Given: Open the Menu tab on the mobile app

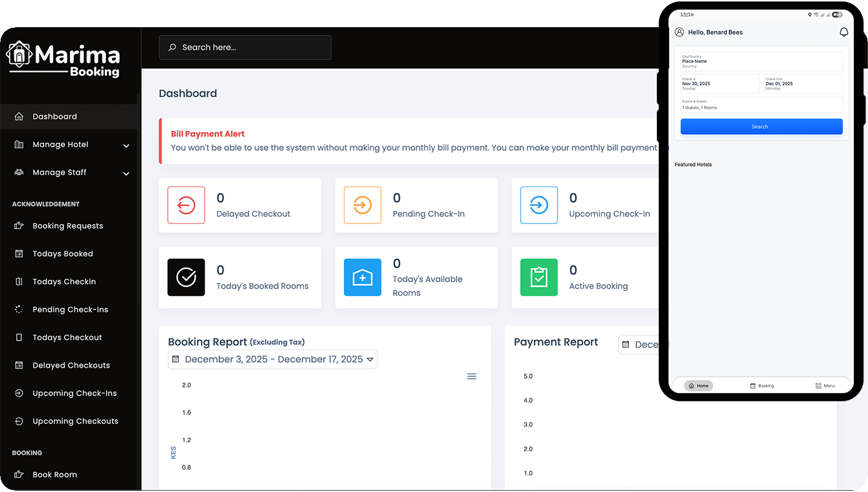Looking at the screenshot, I should [825, 385].
